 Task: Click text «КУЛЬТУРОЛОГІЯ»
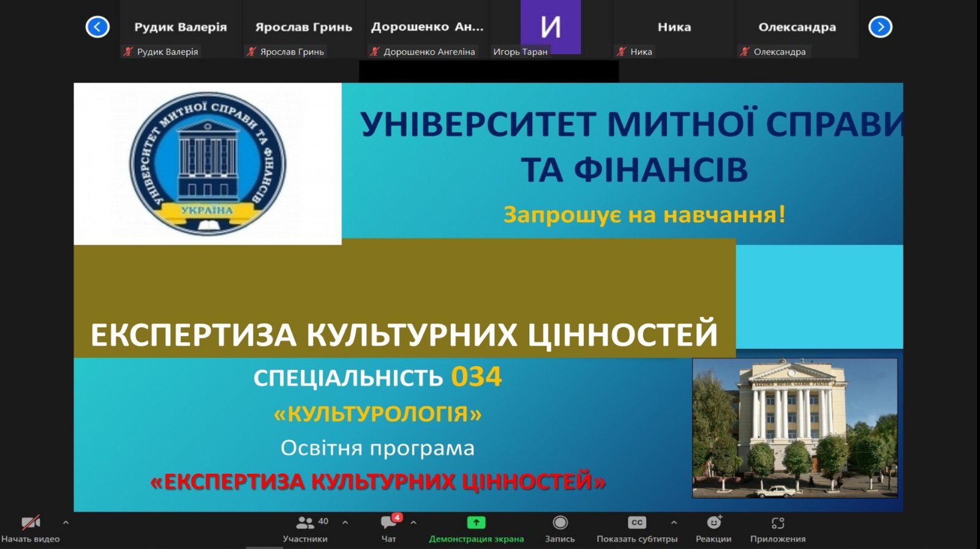tap(378, 414)
